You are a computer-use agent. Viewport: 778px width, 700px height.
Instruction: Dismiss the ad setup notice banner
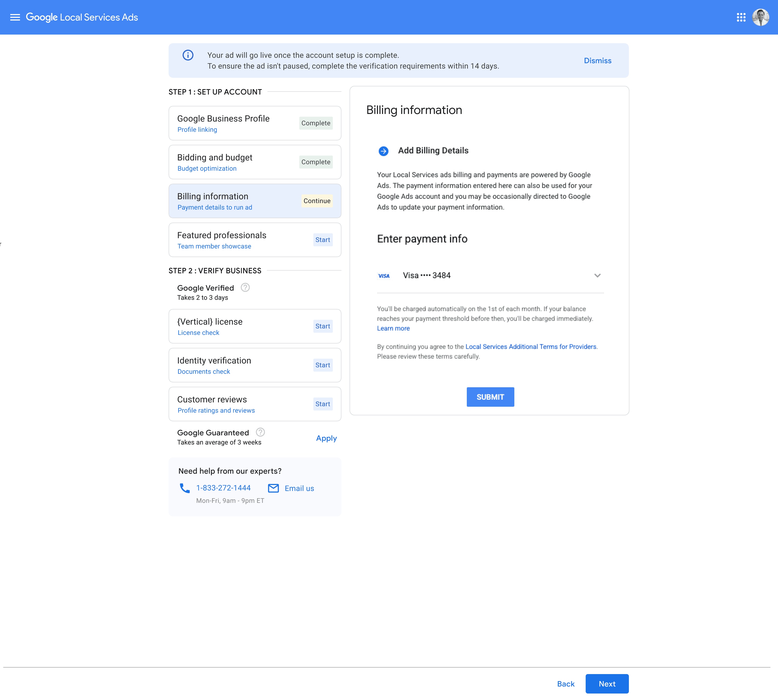598,60
